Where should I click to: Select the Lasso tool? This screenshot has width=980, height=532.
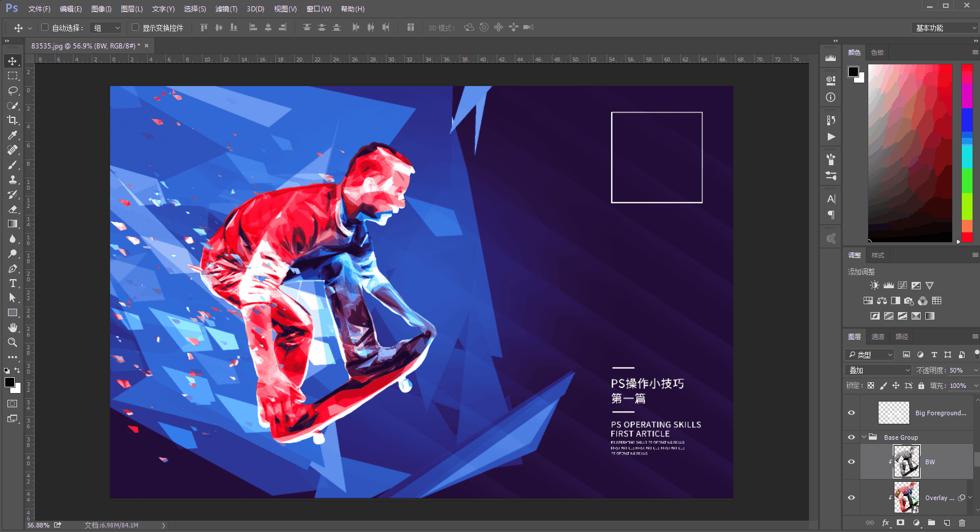[13, 91]
